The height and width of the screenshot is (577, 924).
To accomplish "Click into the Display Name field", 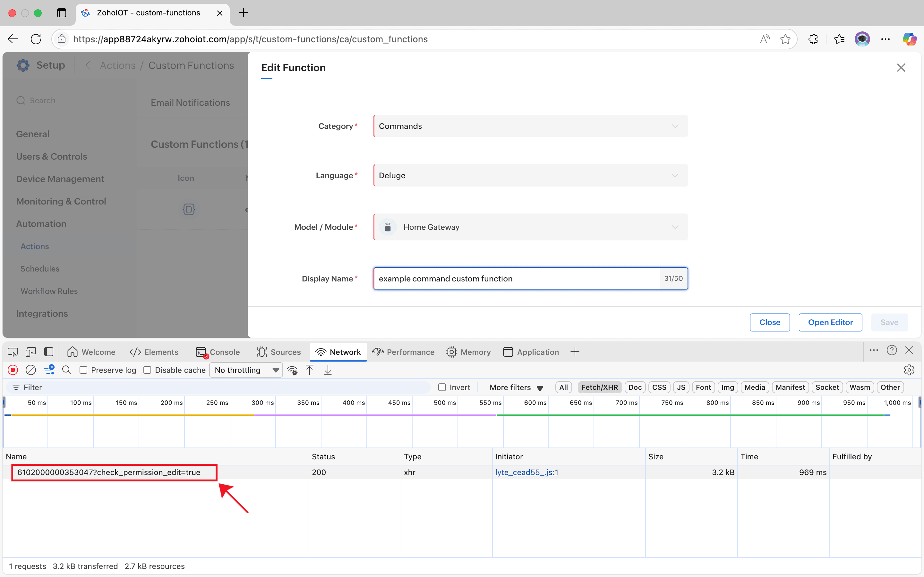I will [x=516, y=279].
